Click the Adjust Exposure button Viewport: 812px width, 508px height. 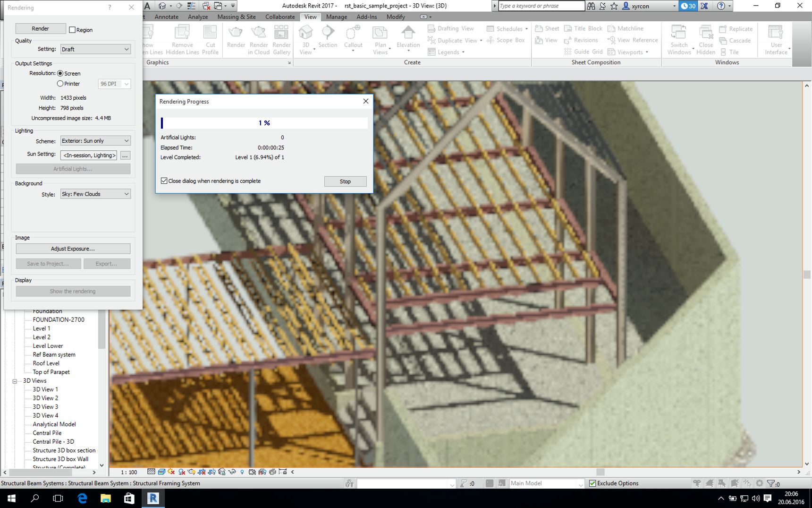[73, 249]
